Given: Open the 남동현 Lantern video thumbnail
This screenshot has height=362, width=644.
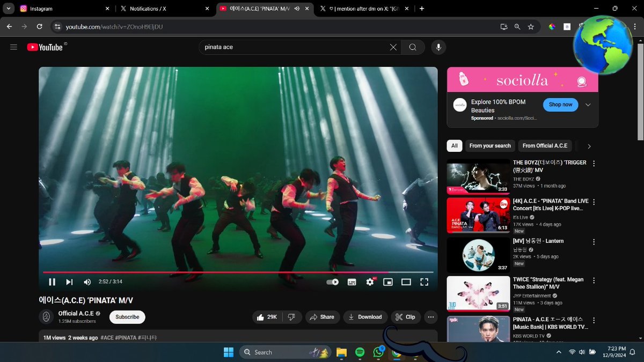Looking at the screenshot, I should [479, 255].
